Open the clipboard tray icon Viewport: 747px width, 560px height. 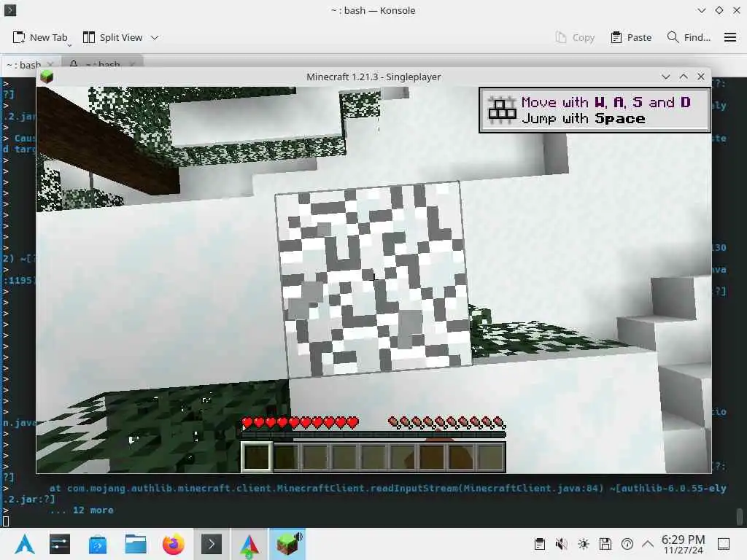pyautogui.click(x=539, y=544)
